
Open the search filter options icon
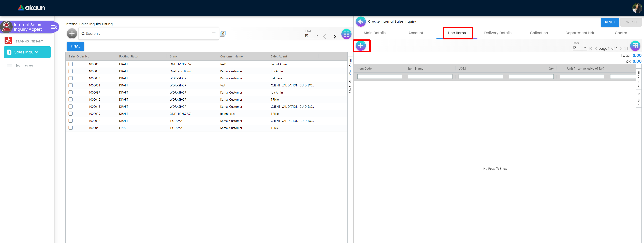pyautogui.click(x=213, y=34)
